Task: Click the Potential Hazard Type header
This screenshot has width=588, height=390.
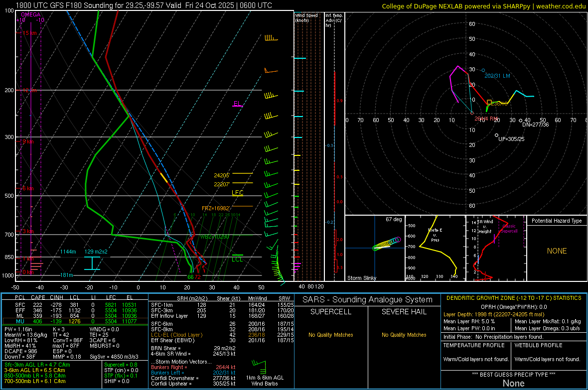Action: [557, 221]
